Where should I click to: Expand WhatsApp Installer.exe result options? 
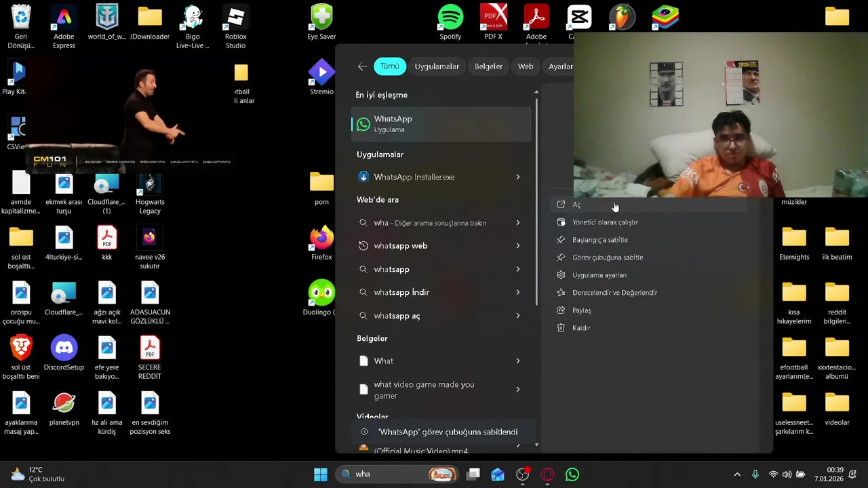point(518,177)
